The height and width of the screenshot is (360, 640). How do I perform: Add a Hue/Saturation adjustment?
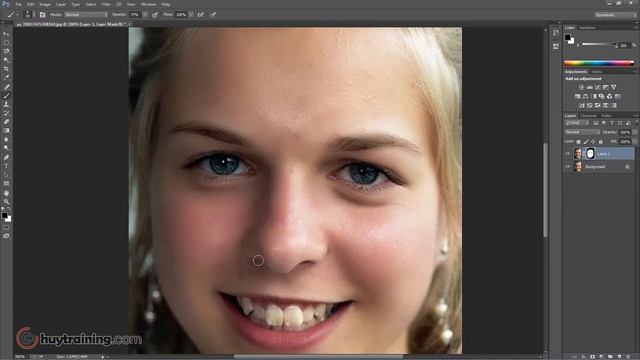(577, 96)
